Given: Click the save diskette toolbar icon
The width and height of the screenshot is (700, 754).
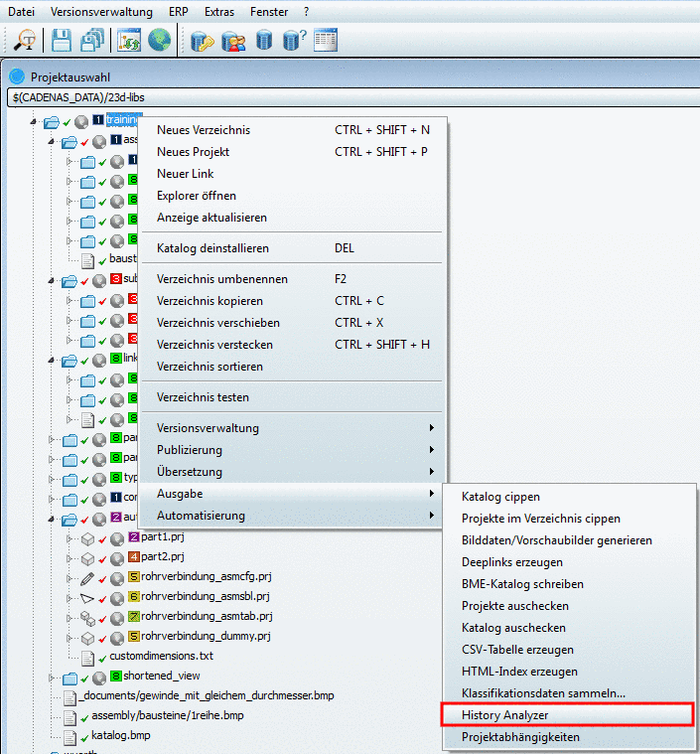Looking at the screenshot, I should (x=61, y=40).
